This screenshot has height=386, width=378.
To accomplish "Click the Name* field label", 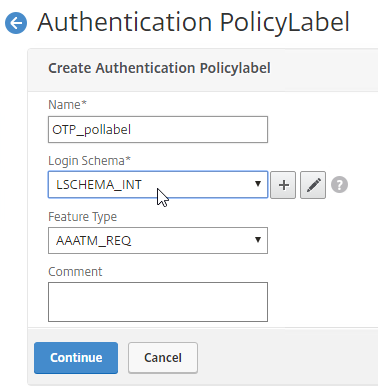I will point(67,105).
